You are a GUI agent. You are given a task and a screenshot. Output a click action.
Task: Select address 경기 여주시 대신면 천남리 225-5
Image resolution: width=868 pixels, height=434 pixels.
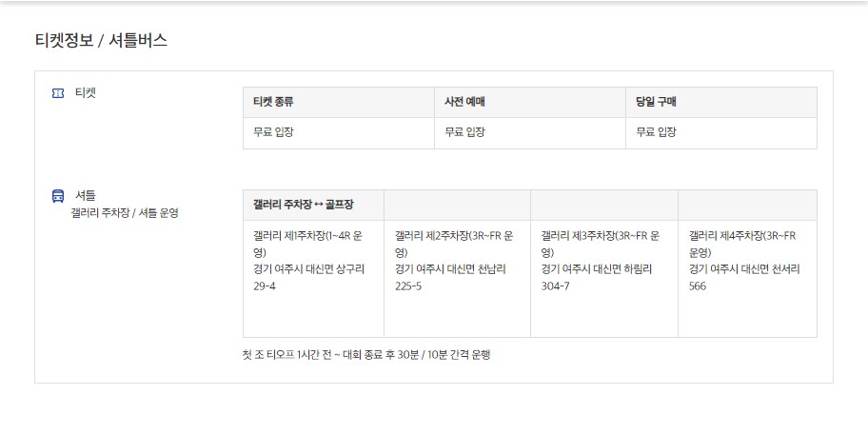[x=450, y=278]
